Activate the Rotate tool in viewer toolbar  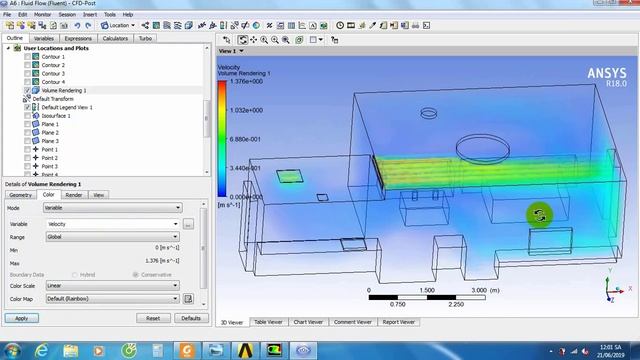click(242, 40)
